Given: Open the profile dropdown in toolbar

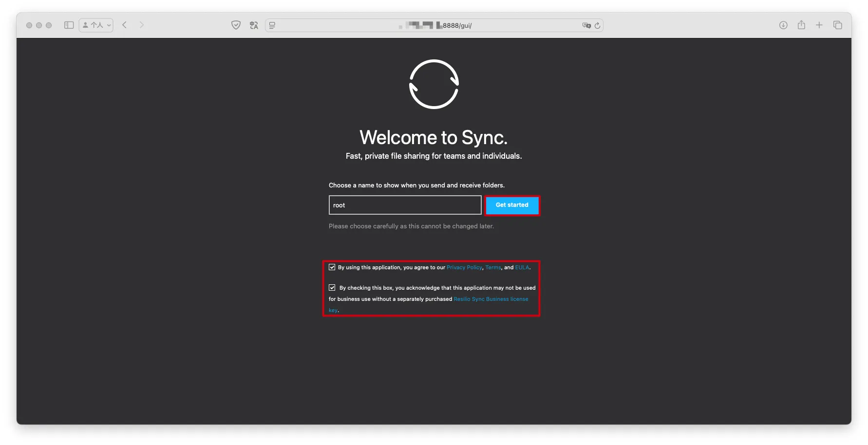Looking at the screenshot, I should point(96,25).
